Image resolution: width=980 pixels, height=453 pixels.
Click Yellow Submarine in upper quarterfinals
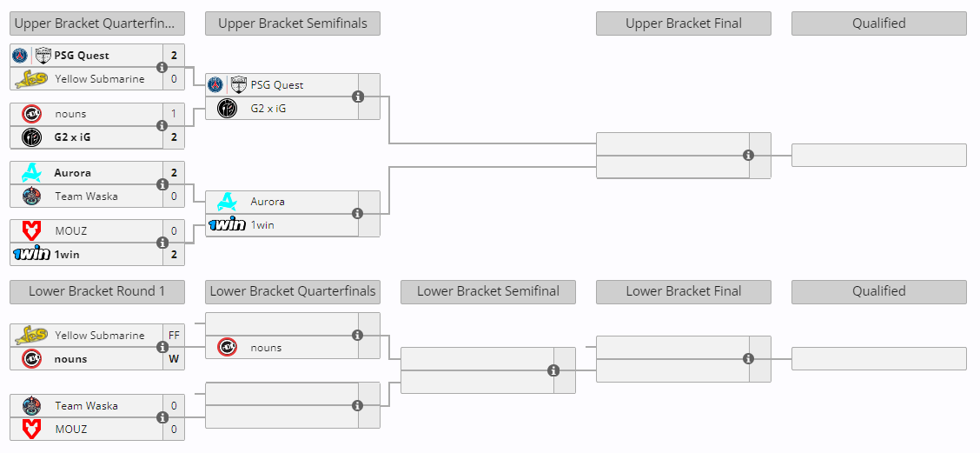[99, 79]
